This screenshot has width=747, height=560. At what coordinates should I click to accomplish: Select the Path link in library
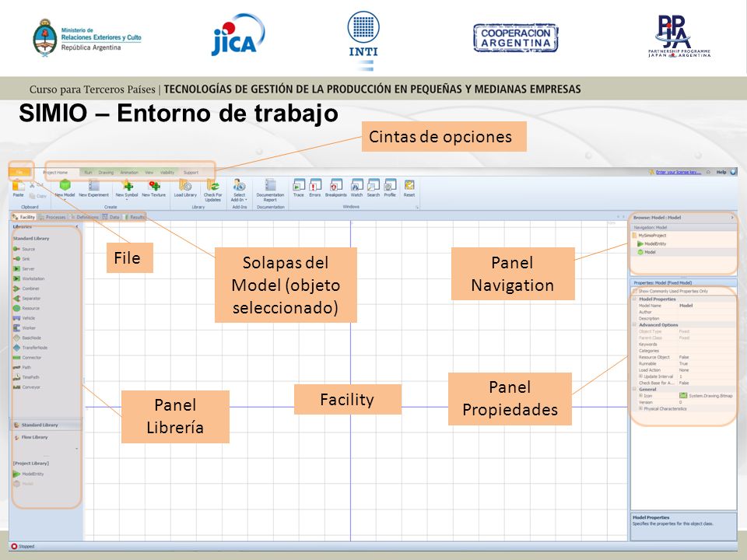pos(22,368)
